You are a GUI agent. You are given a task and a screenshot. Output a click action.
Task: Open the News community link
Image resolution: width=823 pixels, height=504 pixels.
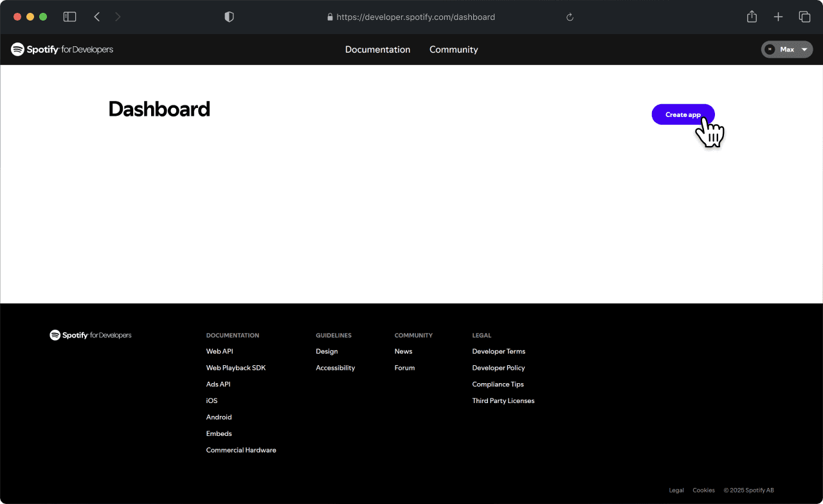coord(403,352)
